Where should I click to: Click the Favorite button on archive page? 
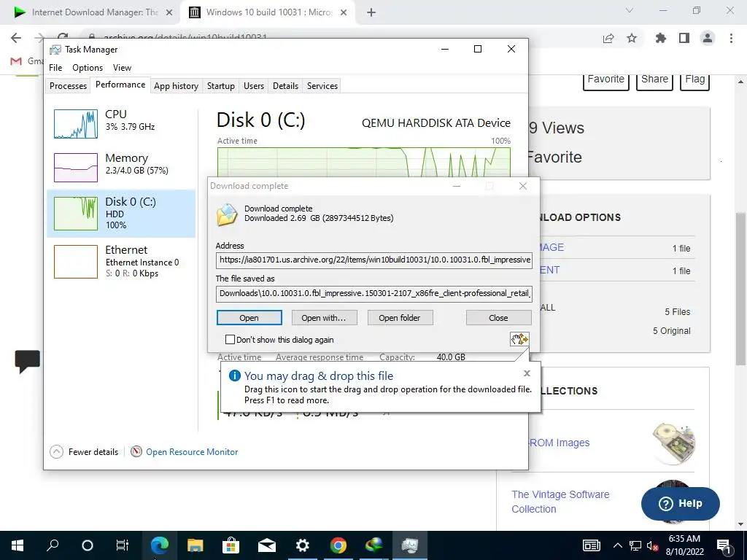[606, 80]
